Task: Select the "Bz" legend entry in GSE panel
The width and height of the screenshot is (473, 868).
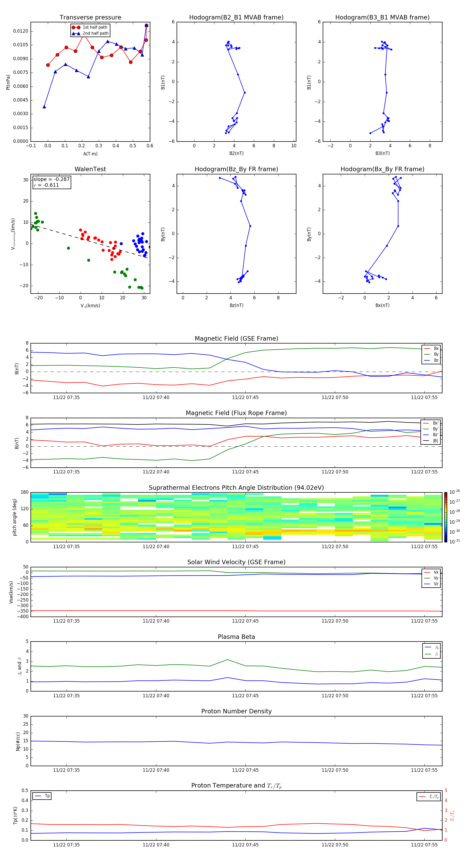Action: point(431,360)
